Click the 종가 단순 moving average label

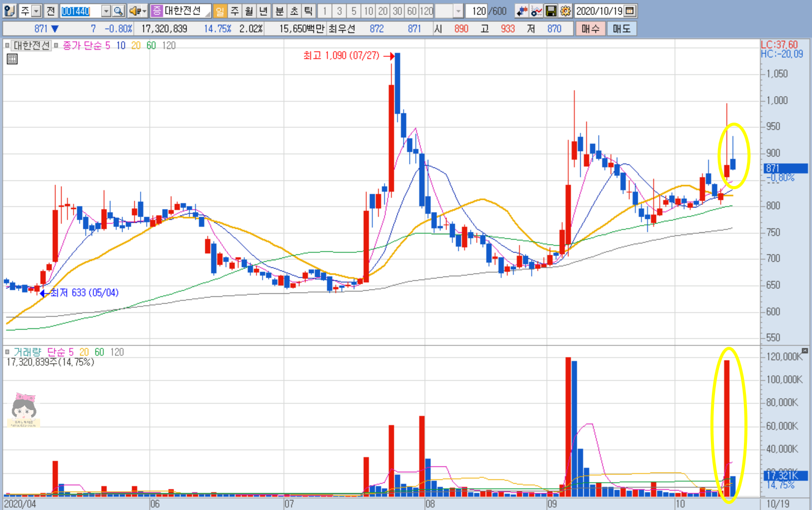82,45
